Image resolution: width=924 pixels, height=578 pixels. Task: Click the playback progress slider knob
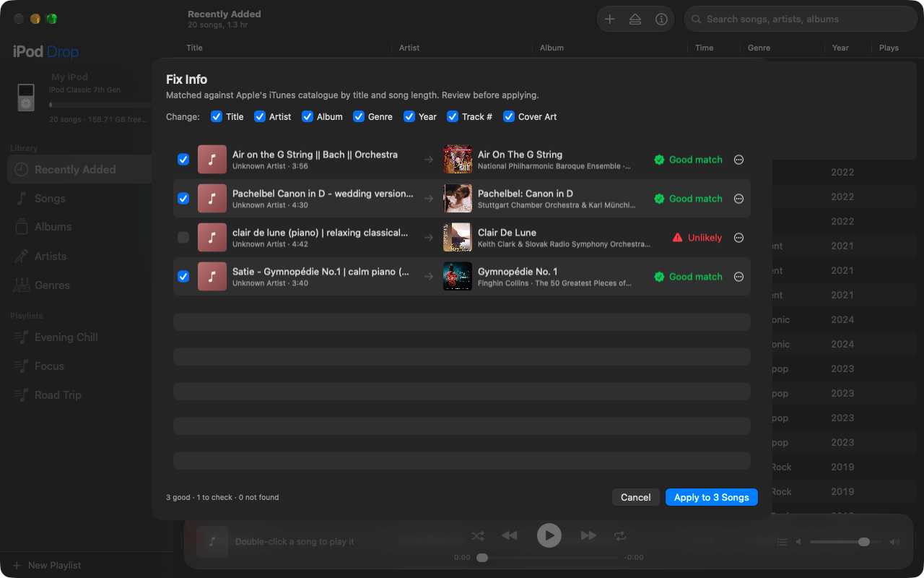482,557
